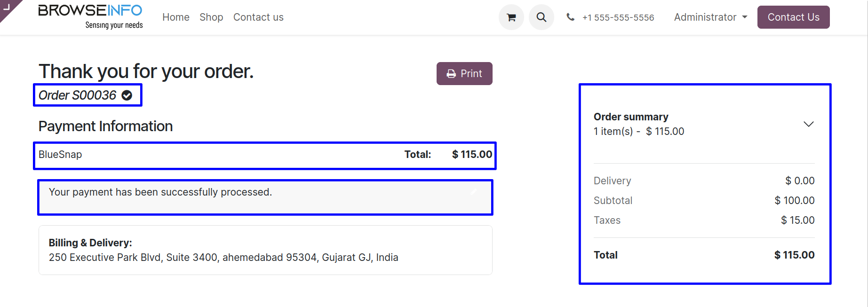Click the BlueSnap payment method label
The width and height of the screenshot is (868, 307).
tap(60, 155)
